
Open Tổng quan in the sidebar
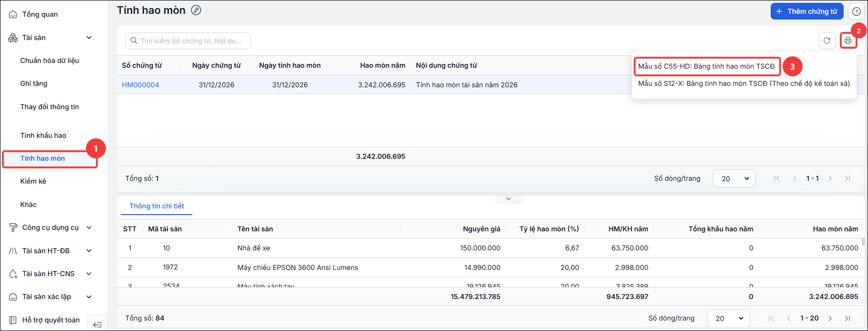click(x=40, y=14)
